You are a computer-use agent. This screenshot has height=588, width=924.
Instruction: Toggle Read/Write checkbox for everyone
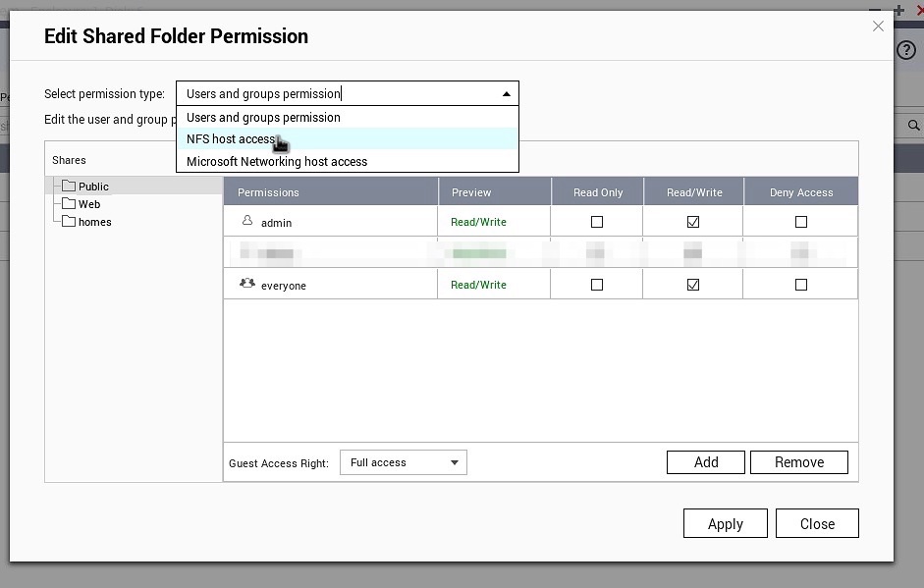coord(693,285)
